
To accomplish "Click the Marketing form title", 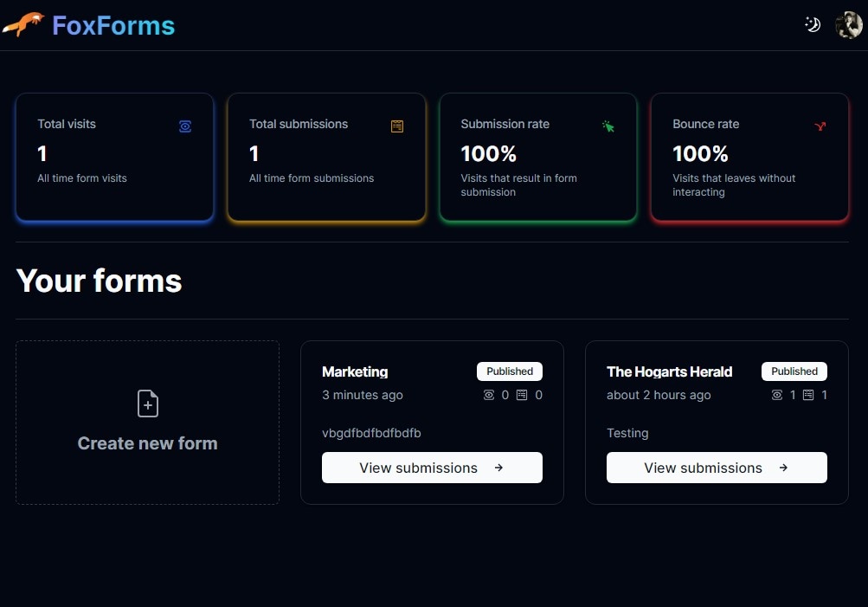I will tap(355, 371).
